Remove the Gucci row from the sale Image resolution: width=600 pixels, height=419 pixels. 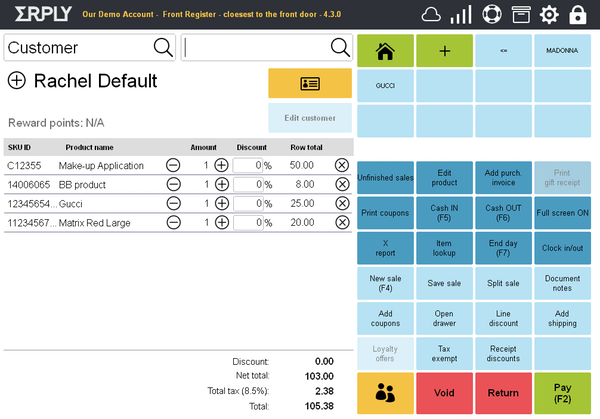(342, 203)
